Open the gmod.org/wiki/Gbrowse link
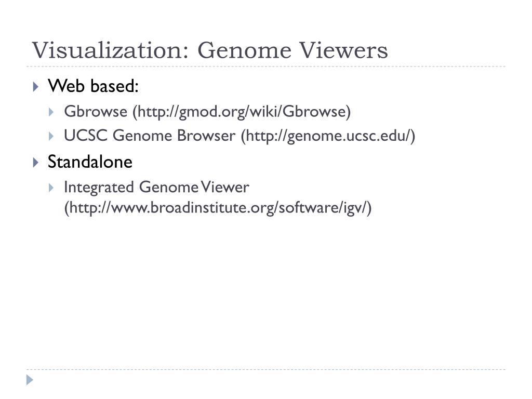The width and height of the screenshot is (532, 399). tap(242, 112)
